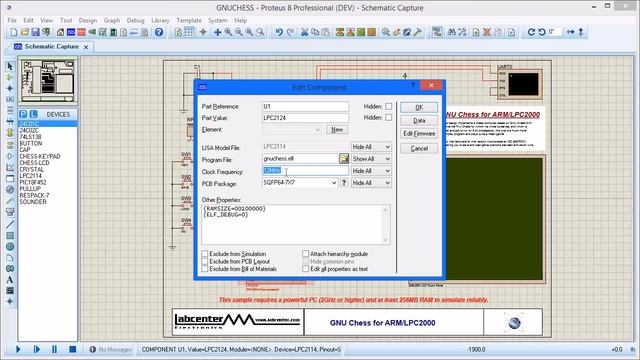Stop the simulation
The height and width of the screenshot is (360, 640).
point(73,349)
